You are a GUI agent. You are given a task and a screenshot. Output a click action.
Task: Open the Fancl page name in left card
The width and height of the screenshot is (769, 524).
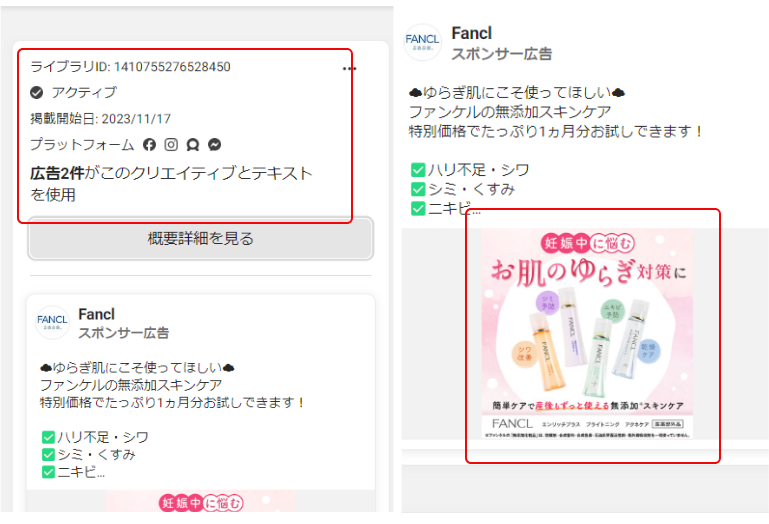pyautogui.click(x=97, y=314)
